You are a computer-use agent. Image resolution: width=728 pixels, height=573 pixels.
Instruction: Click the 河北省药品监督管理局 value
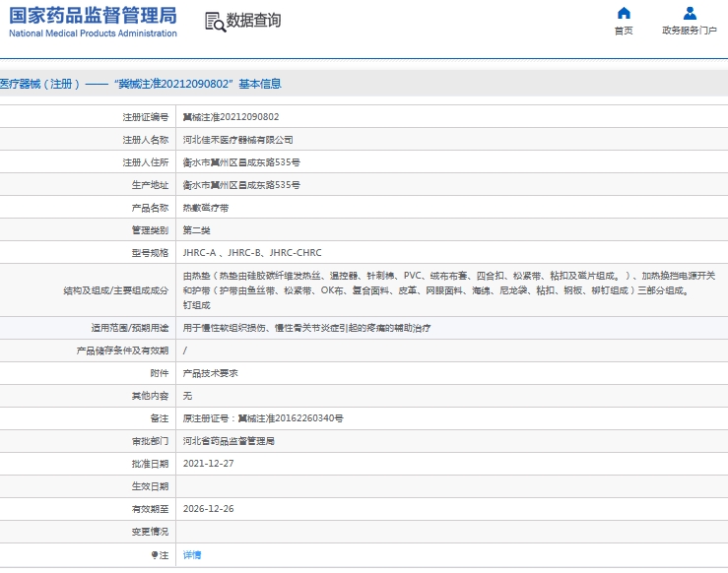(229, 441)
